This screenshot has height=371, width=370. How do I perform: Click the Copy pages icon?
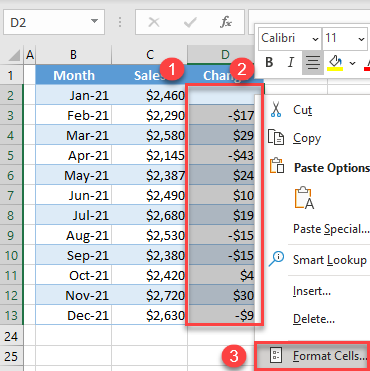click(x=276, y=138)
